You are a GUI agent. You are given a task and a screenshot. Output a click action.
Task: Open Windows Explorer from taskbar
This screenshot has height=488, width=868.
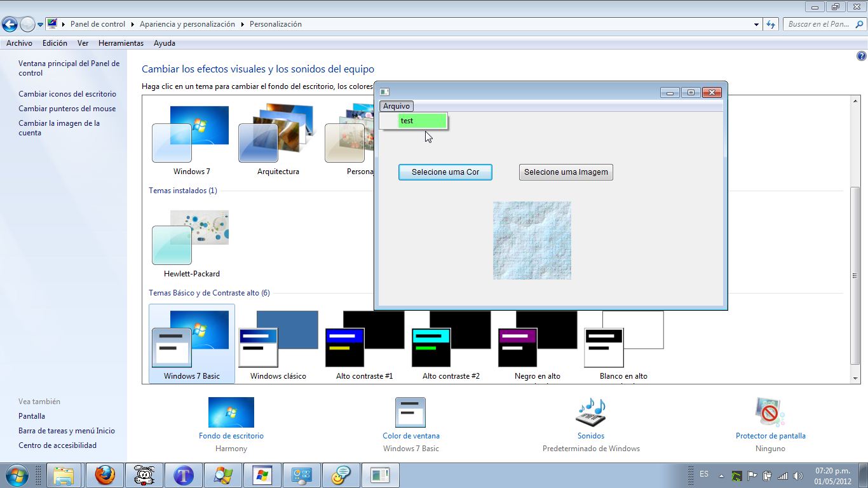click(x=64, y=475)
